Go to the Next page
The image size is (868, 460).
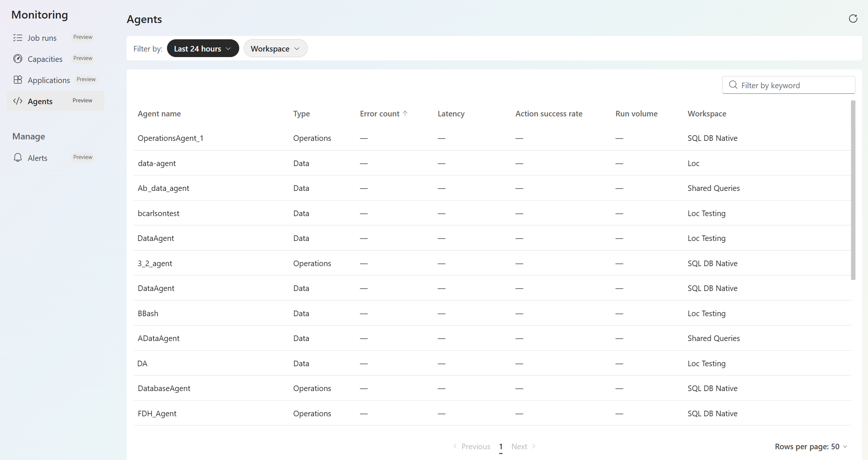coord(523,446)
